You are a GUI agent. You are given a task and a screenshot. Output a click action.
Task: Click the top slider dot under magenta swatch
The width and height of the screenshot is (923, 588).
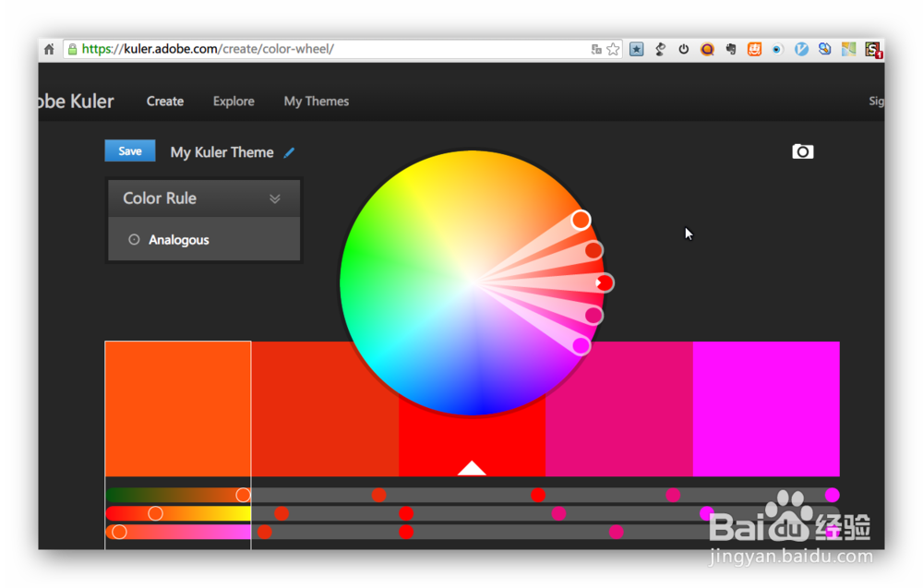[x=832, y=495]
